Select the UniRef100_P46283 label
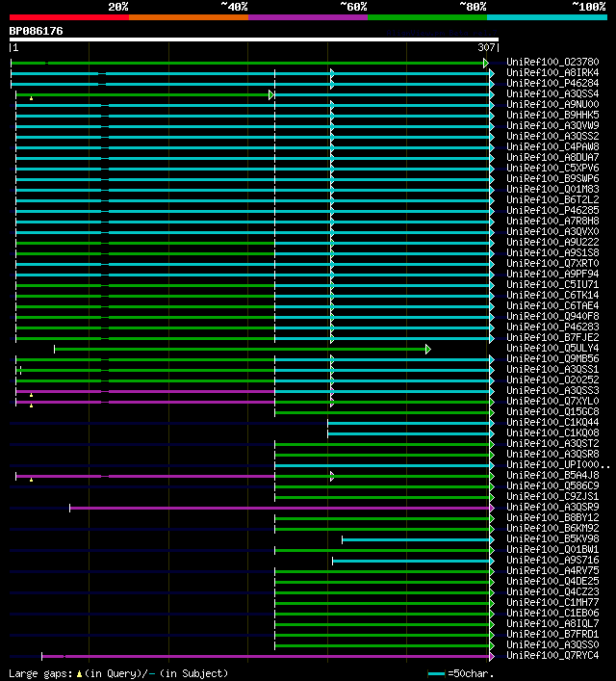This screenshot has height=681, width=616. click(552, 327)
